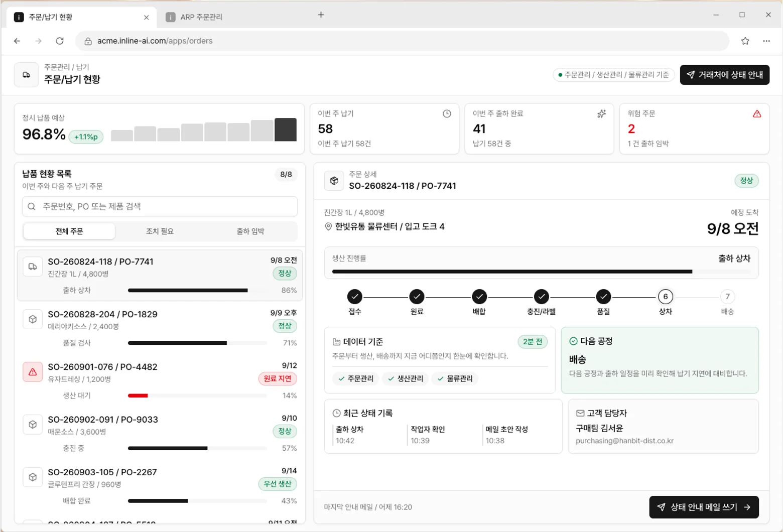Click step 6 상자 in the process timeline
This screenshot has width=783, height=532.
click(x=666, y=297)
